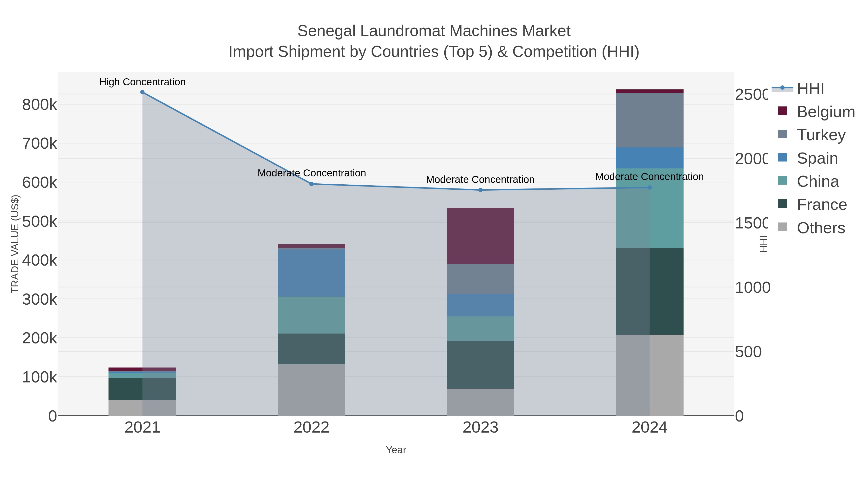Select the Belgium segment of 2023 bar
Image resolution: width=868 pixels, height=488 pixels.
(481, 236)
